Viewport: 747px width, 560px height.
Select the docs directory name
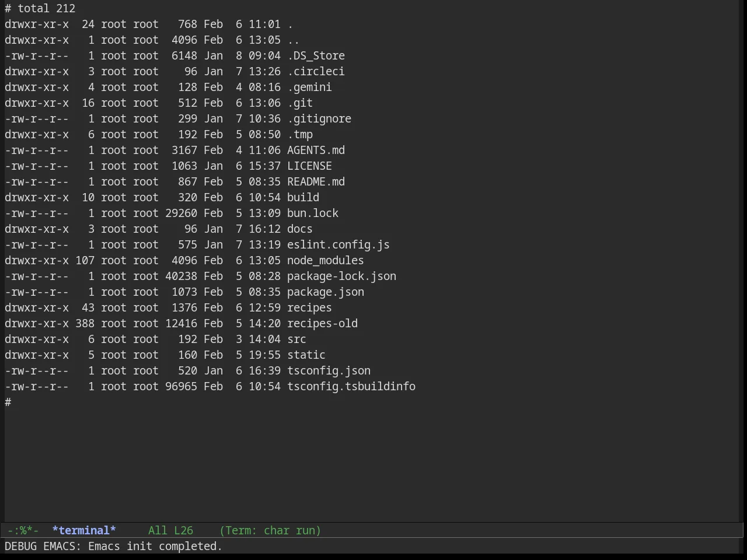[x=300, y=229]
